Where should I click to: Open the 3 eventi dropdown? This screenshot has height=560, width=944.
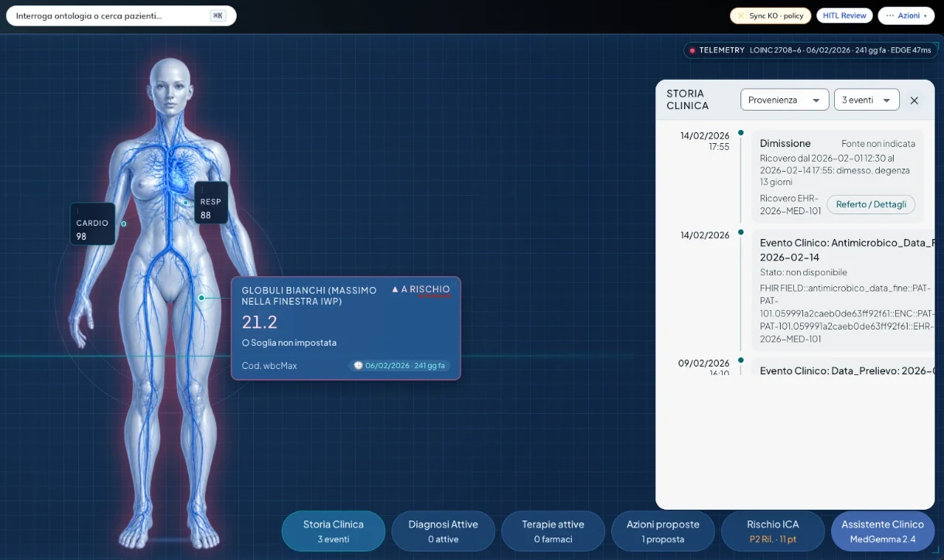coord(867,100)
